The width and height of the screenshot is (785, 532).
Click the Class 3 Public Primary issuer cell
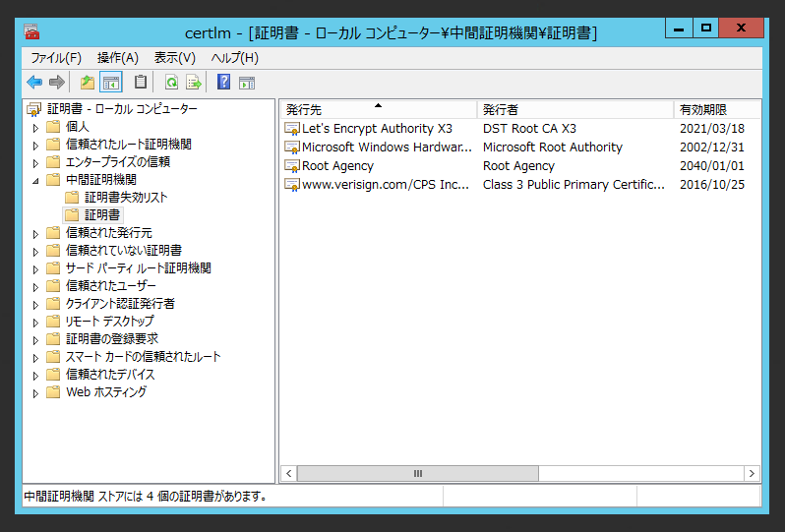[574, 184]
